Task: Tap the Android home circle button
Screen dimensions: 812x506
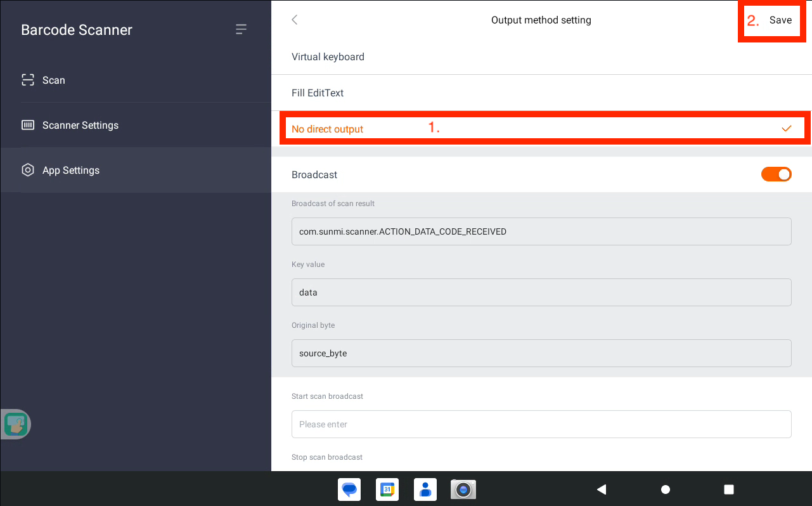Action: [x=666, y=490]
